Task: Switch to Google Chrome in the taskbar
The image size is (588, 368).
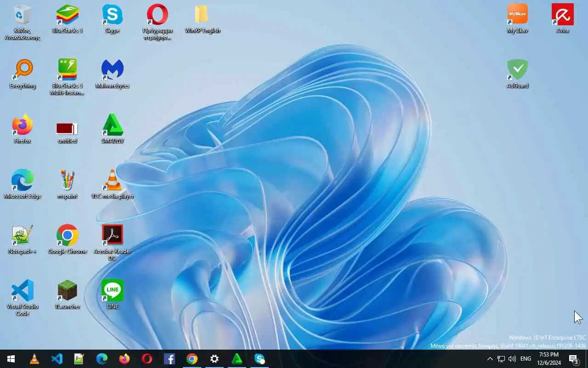Action: click(x=192, y=359)
